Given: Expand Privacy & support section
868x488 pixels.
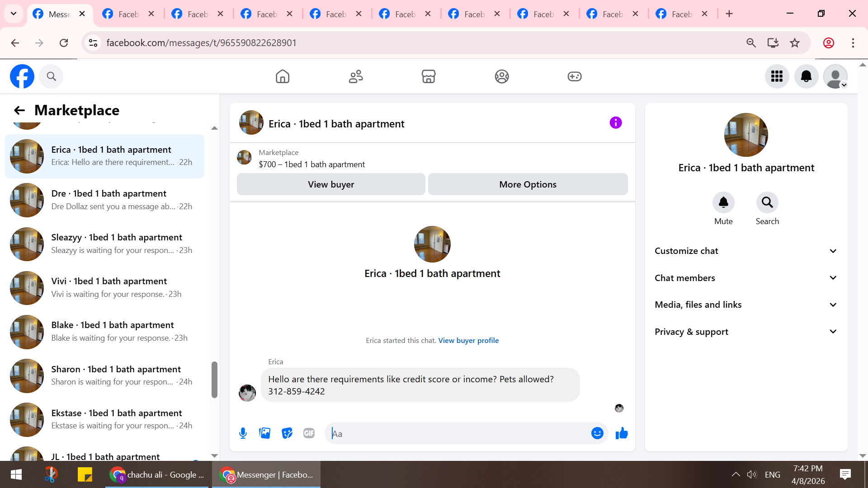Looking at the screenshot, I should coord(746,332).
